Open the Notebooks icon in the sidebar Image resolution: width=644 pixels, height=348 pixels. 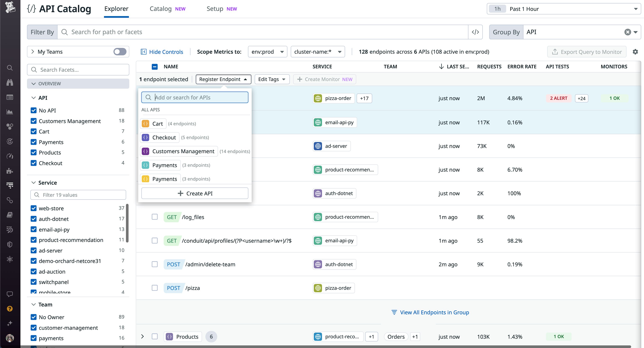click(x=10, y=214)
